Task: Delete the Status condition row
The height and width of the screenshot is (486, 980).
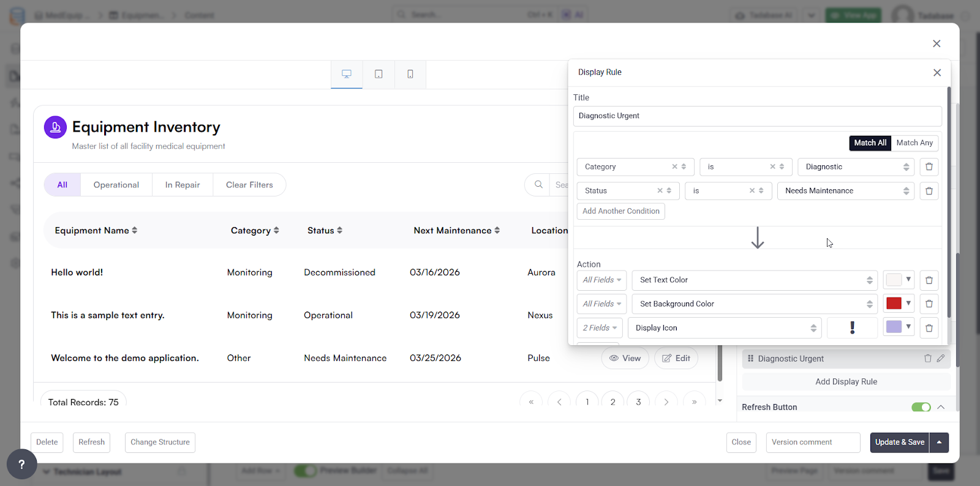Action: coord(929,191)
